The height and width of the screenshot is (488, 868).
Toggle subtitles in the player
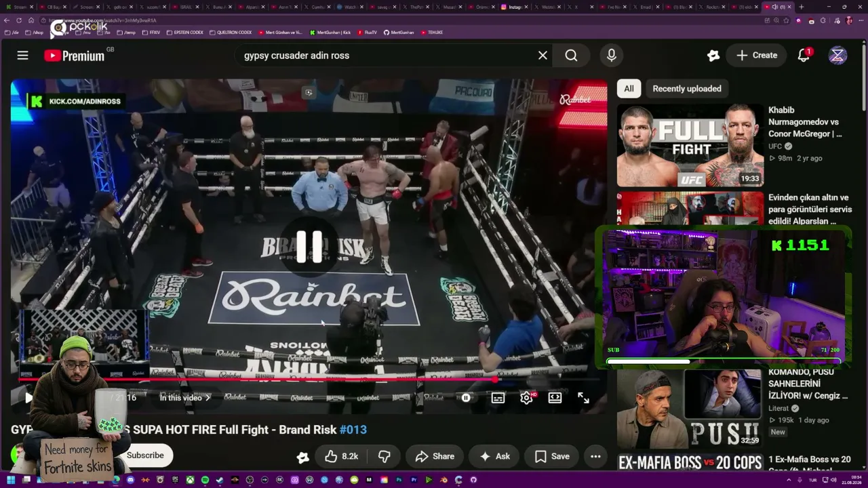tap(498, 398)
